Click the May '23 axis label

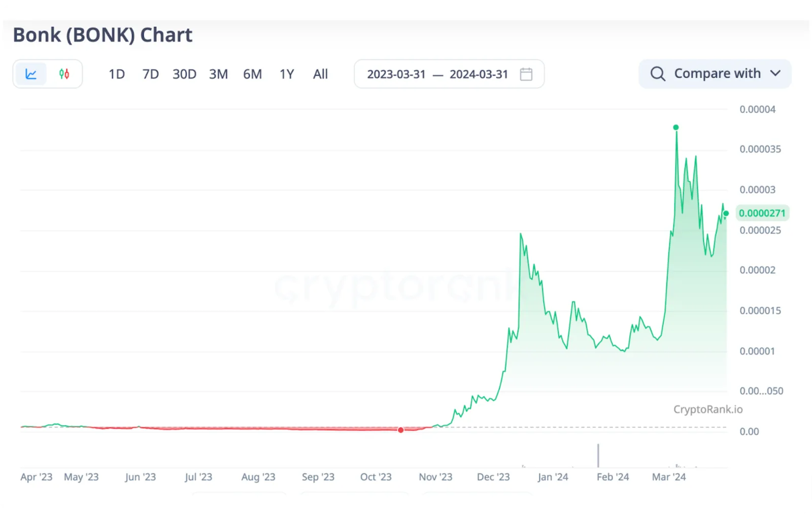[x=81, y=477]
